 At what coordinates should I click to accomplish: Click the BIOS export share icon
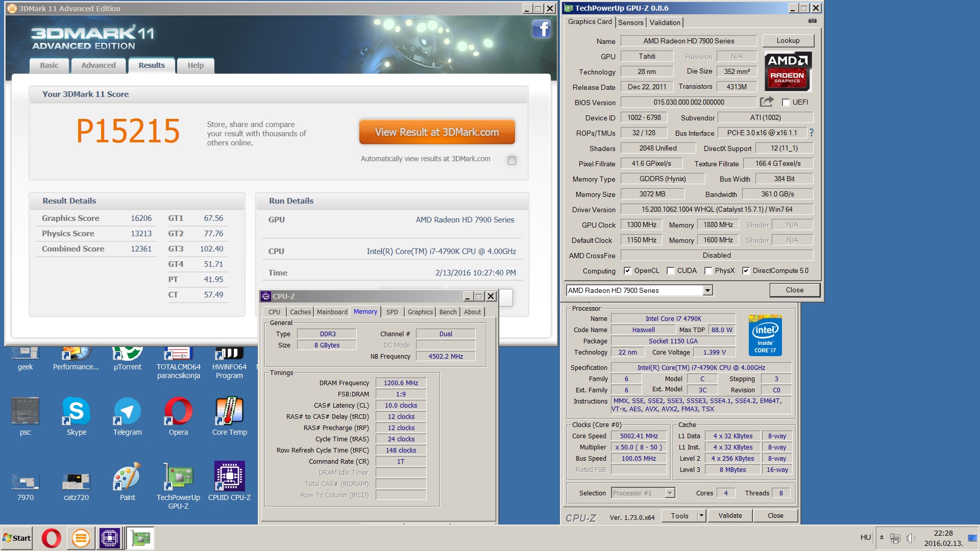pos(767,102)
